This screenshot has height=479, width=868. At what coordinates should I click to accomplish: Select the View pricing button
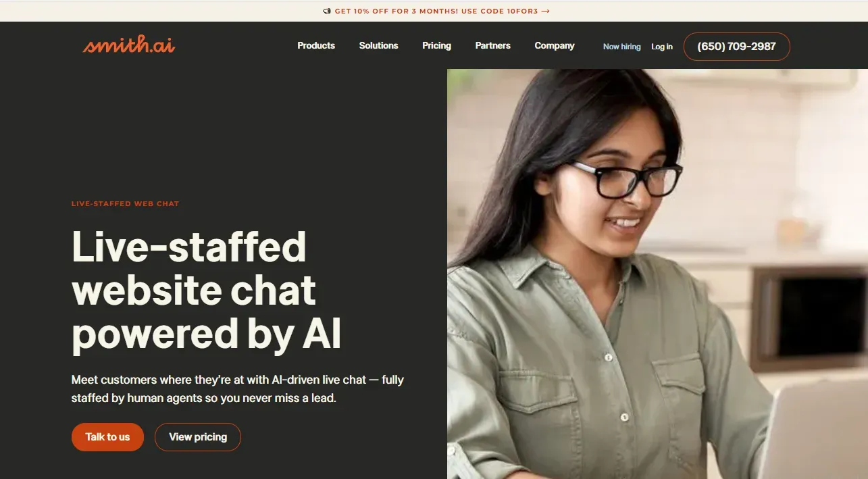198,437
